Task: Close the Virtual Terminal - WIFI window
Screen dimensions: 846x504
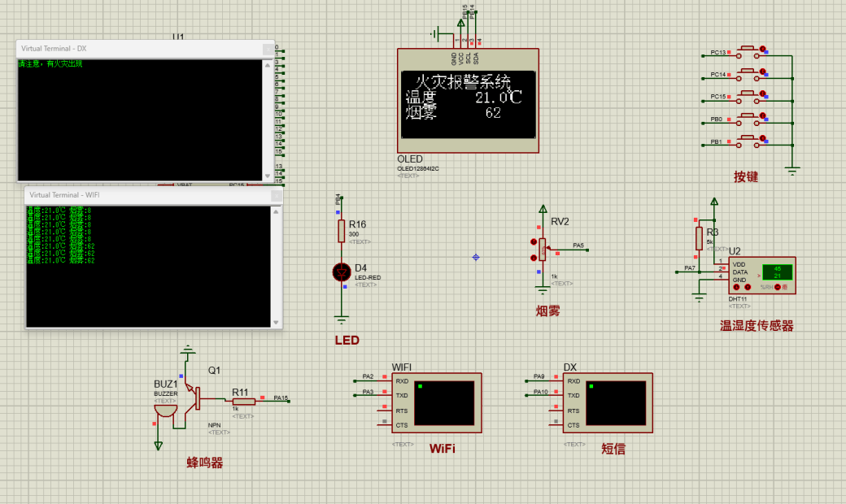Action: tap(275, 195)
